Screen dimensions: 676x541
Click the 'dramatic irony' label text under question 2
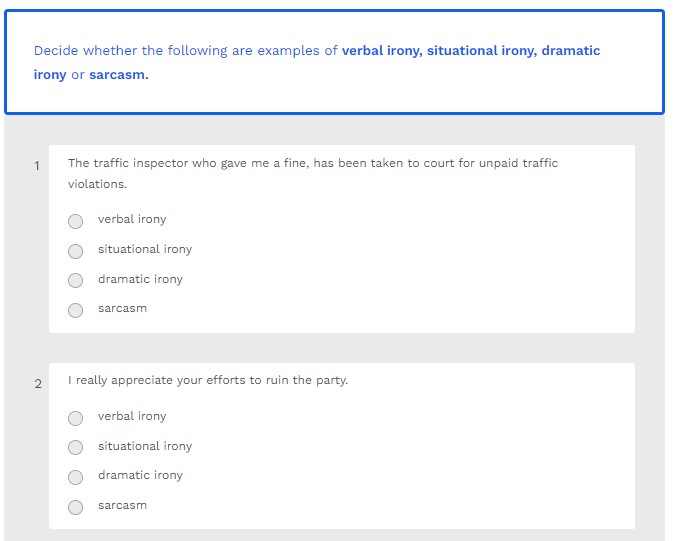140,475
